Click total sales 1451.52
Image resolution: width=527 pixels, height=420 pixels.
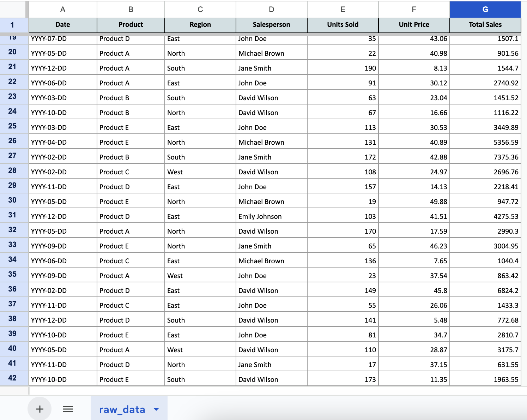(485, 98)
